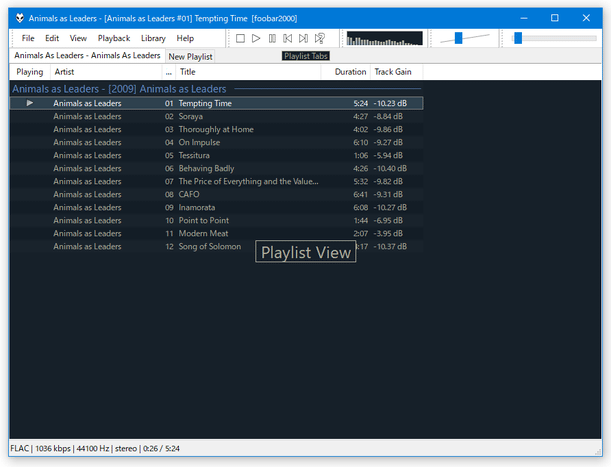
Task: Click the '-5.94 dB' gain of Tessitura
Action: click(388, 155)
